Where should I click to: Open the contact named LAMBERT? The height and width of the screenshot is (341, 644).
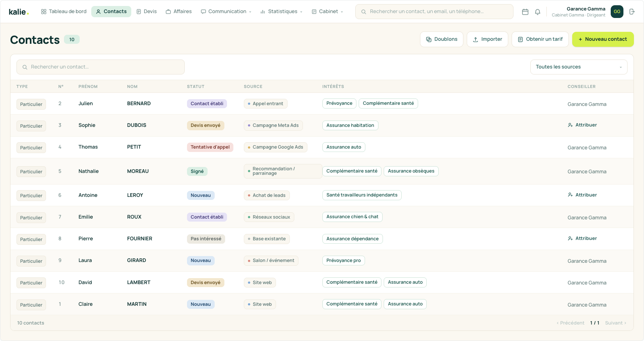pyautogui.click(x=139, y=283)
